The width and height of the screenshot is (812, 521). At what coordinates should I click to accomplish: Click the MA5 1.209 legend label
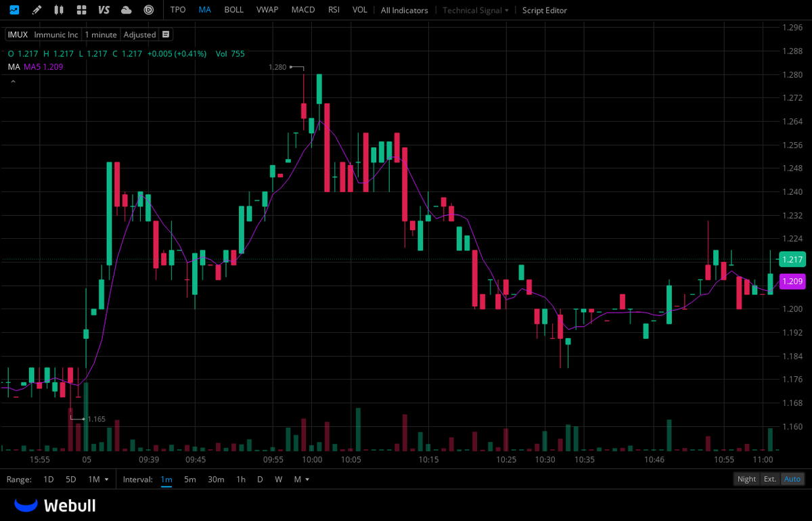coord(44,66)
